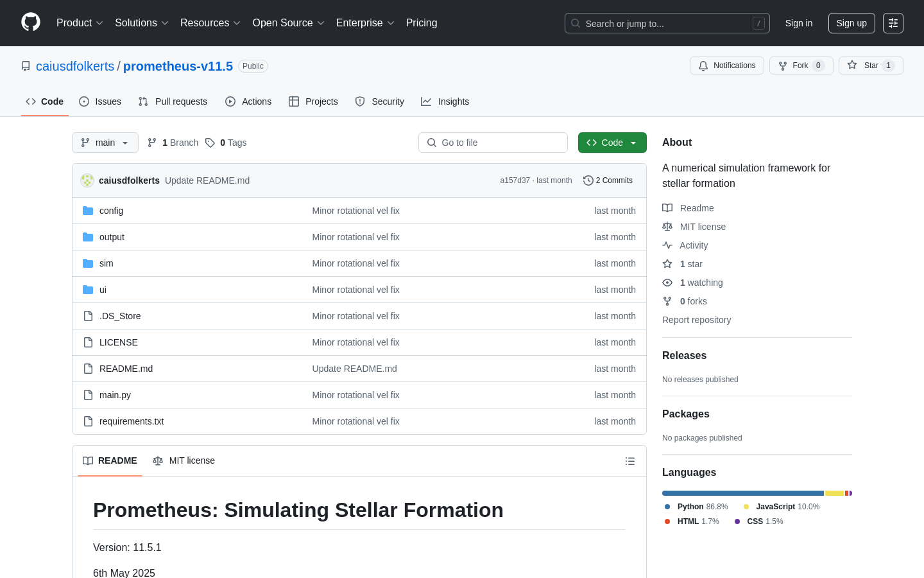Screen dimensions: 924x578
Task: Click the eye icon next to 1 watching
Action: click(x=667, y=283)
